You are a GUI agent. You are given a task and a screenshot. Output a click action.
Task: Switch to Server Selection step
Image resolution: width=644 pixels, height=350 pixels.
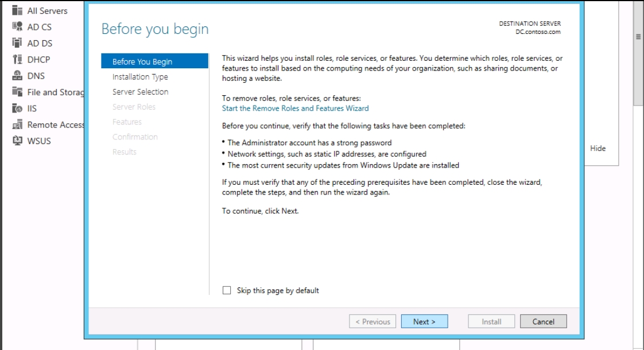(140, 92)
